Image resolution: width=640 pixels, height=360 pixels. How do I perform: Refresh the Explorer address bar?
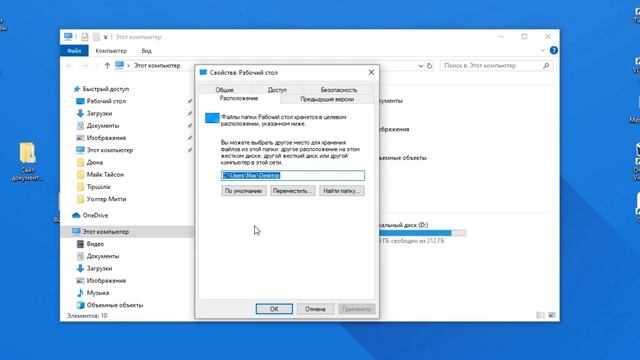429,66
